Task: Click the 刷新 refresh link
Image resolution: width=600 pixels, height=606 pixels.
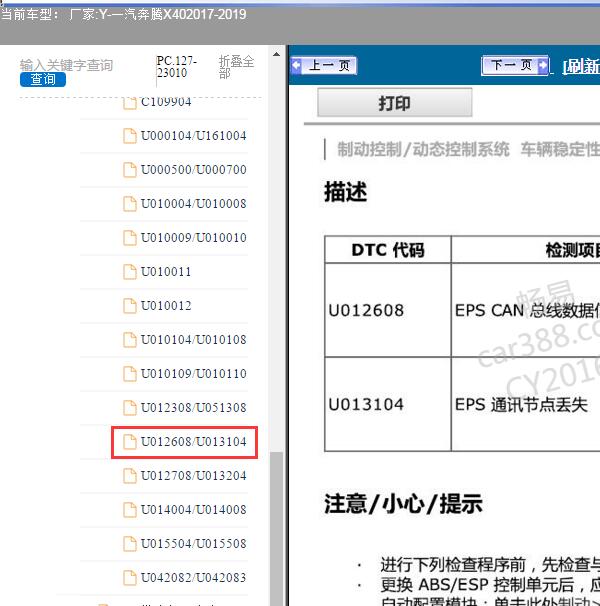Action: (x=581, y=66)
